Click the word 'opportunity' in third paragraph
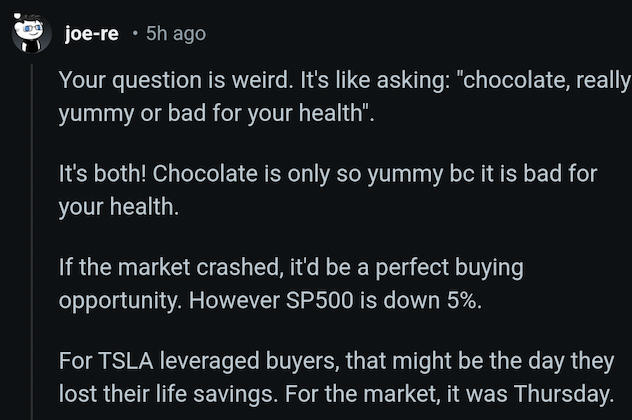The height and width of the screenshot is (420, 632). pos(120,301)
